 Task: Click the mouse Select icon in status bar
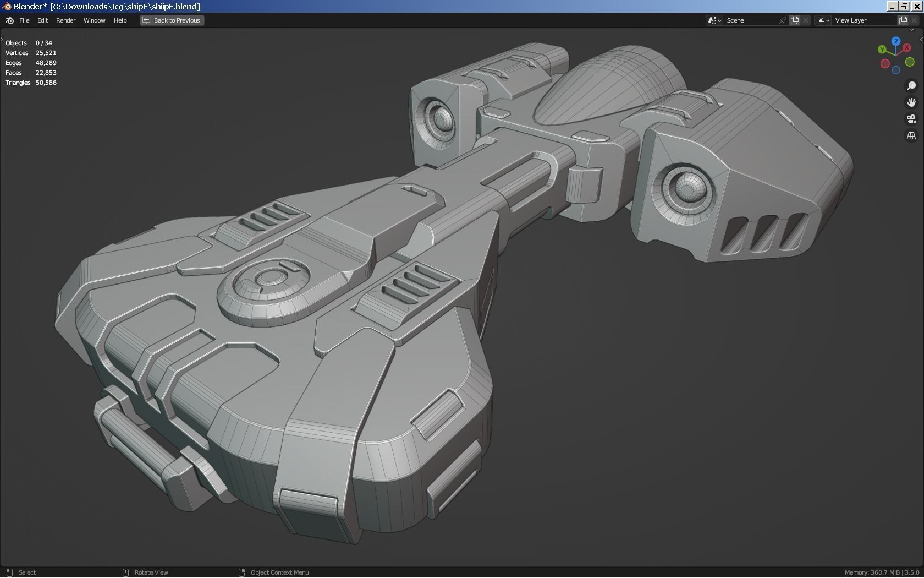(x=10, y=572)
